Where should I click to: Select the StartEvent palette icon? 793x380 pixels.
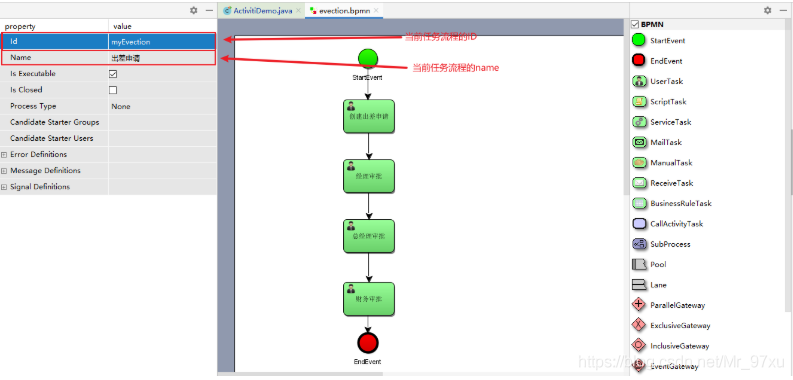[x=639, y=40]
